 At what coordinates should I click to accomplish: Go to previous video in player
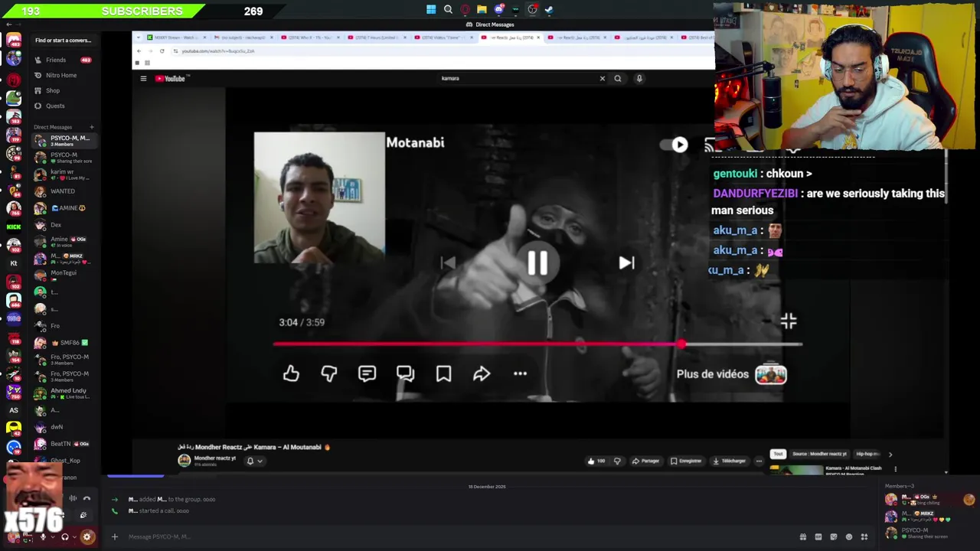(449, 262)
